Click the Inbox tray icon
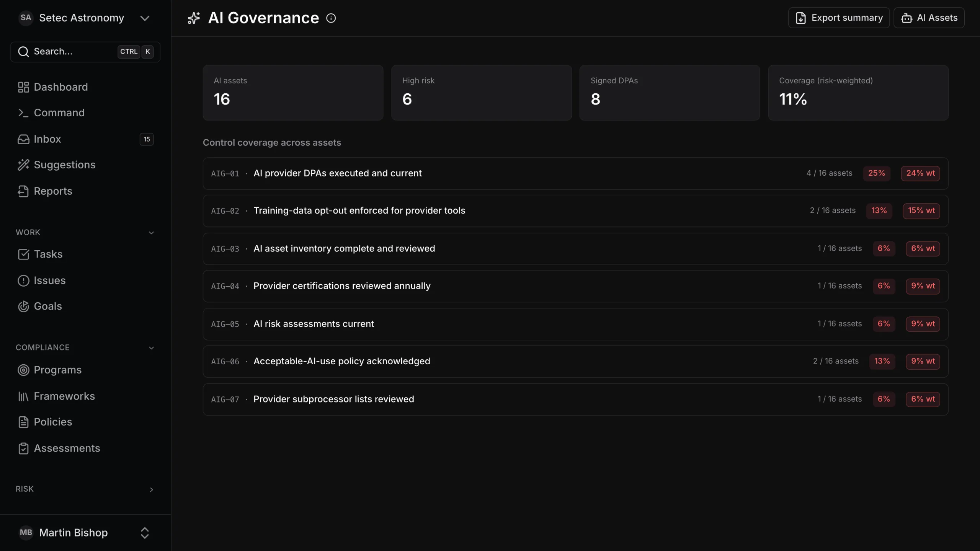The width and height of the screenshot is (980, 551). [23, 139]
